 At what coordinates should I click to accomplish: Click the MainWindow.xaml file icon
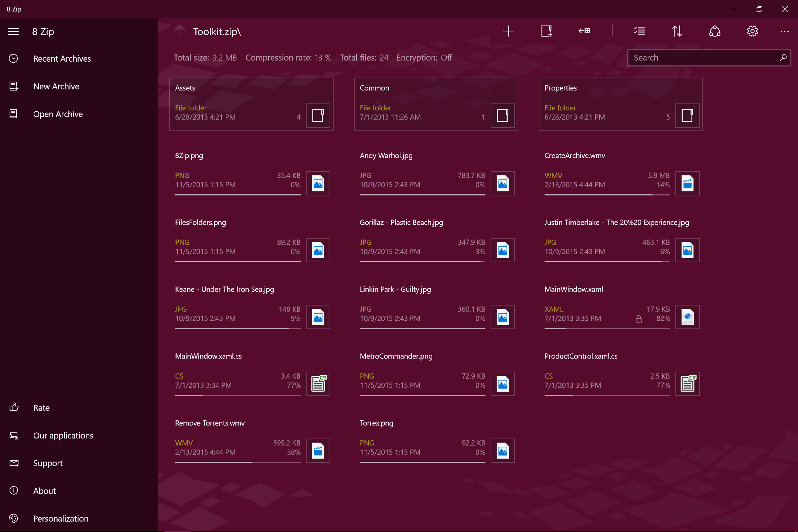point(687,317)
